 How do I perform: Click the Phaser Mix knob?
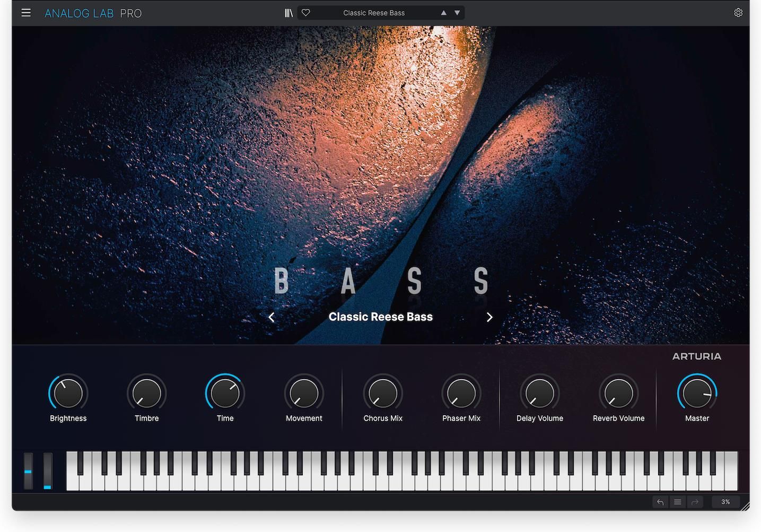tap(461, 393)
